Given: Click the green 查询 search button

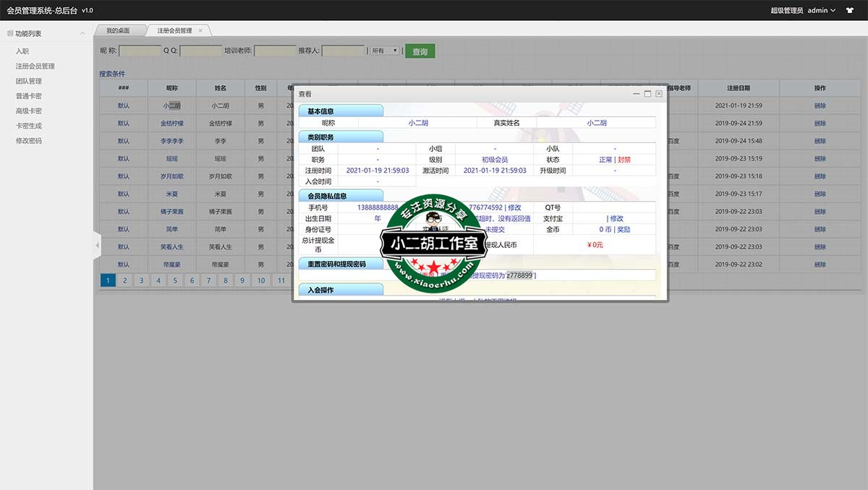Looking at the screenshot, I should point(420,51).
